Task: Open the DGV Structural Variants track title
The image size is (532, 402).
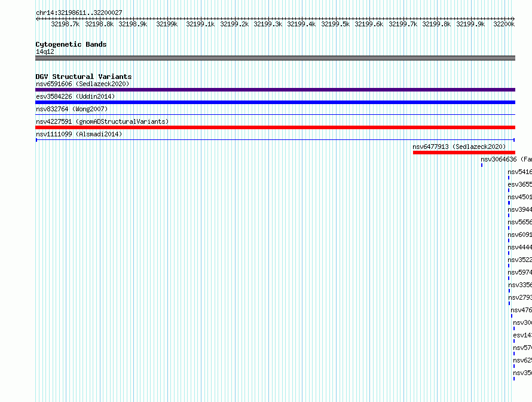Action: (x=84, y=77)
